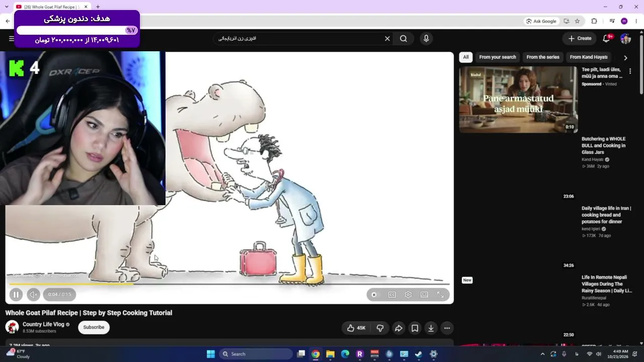Viewport: 644px width, 362px height.
Task: Click Ask Google in the address bar
Action: (x=541, y=21)
